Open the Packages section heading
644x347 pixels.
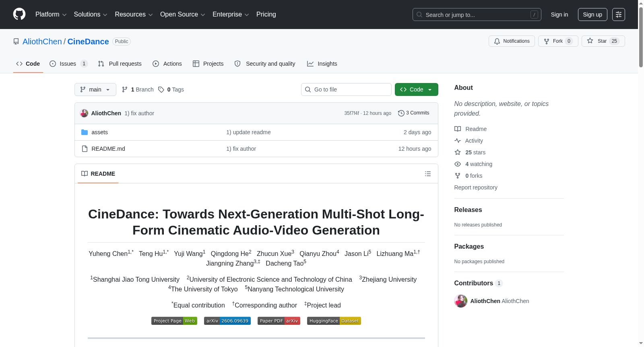click(x=469, y=247)
